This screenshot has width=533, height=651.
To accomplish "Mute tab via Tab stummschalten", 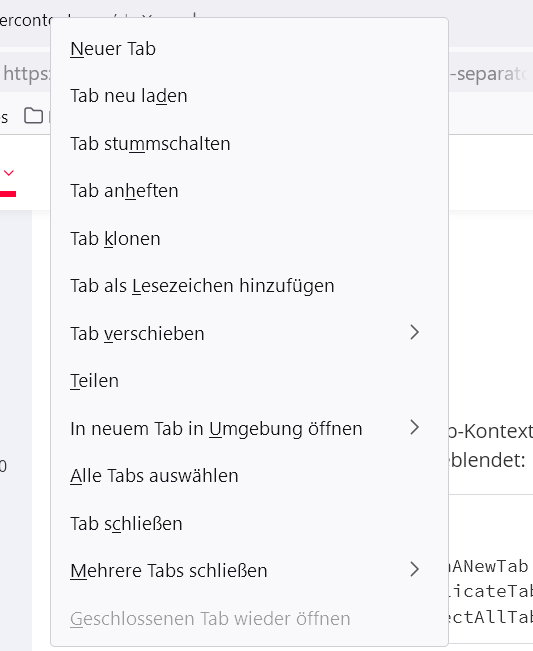I will 249,144.
